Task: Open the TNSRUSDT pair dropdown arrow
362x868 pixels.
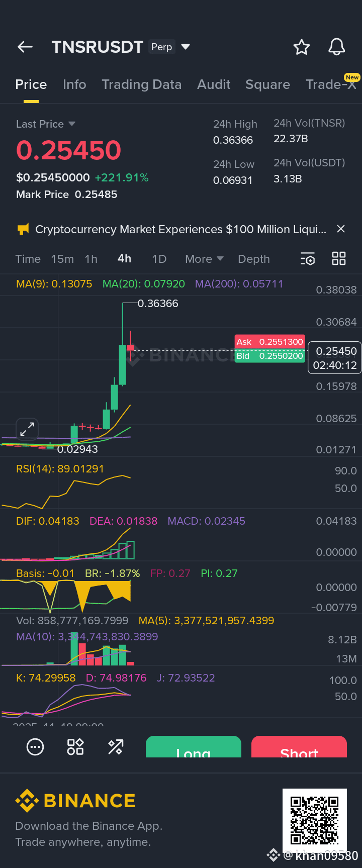Action: [186, 47]
